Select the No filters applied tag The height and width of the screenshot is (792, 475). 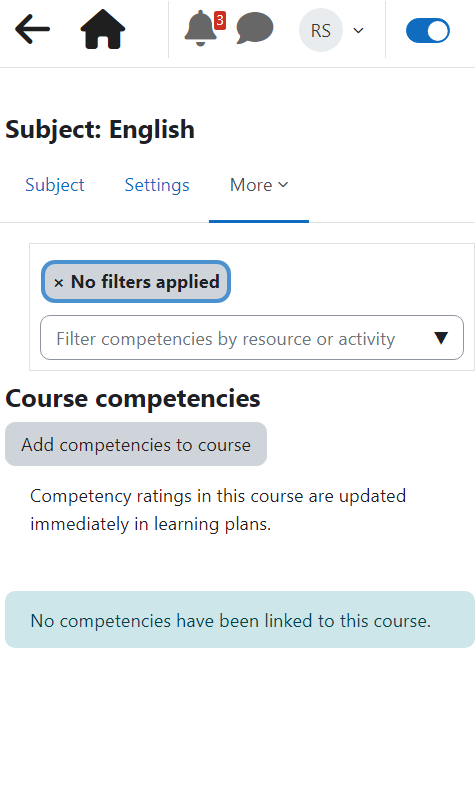[x=136, y=282]
